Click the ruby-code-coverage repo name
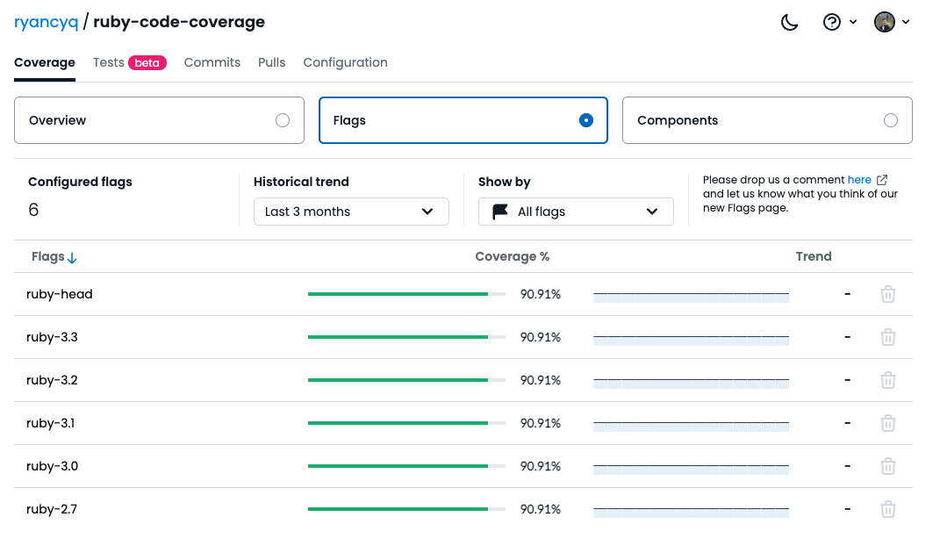Screen dimensions: 947x560 179,22
